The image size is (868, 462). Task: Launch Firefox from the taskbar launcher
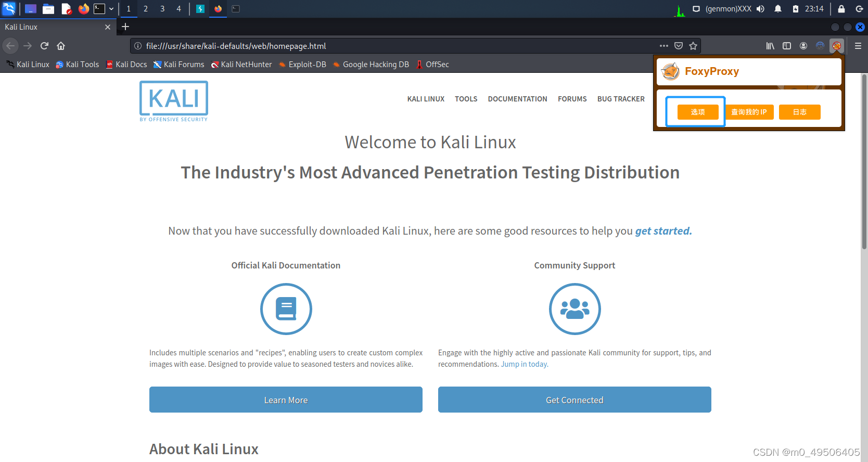point(83,8)
